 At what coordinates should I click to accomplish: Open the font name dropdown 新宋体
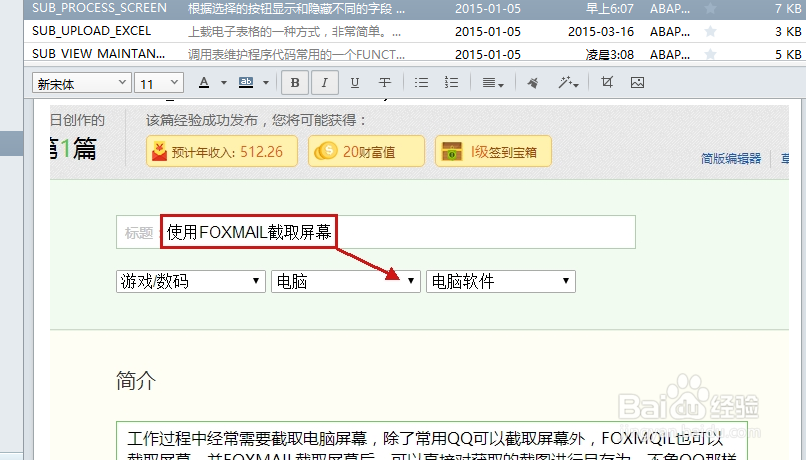tap(81, 83)
